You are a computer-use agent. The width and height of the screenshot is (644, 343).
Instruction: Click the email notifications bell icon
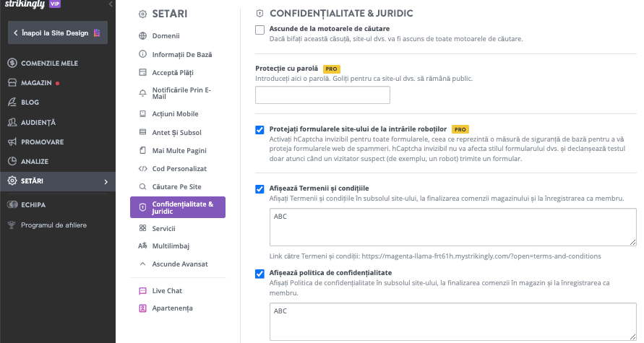coord(142,94)
